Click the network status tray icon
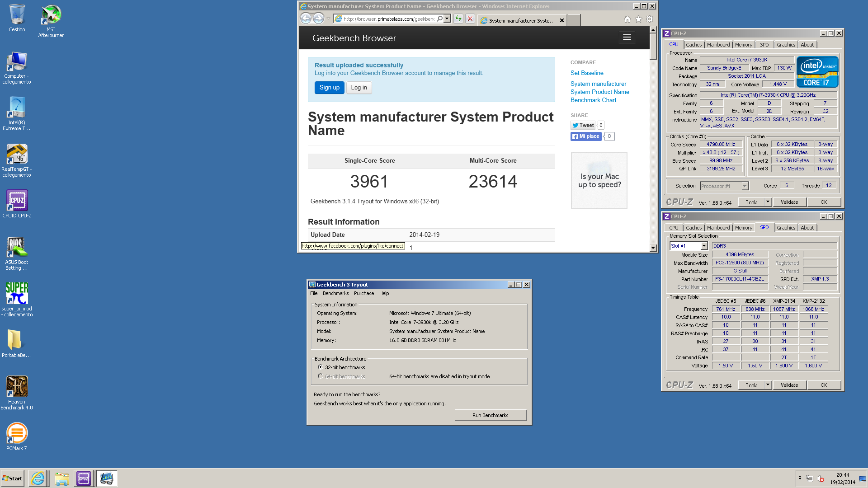This screenshot has width=868, height=488. (810, 479)
